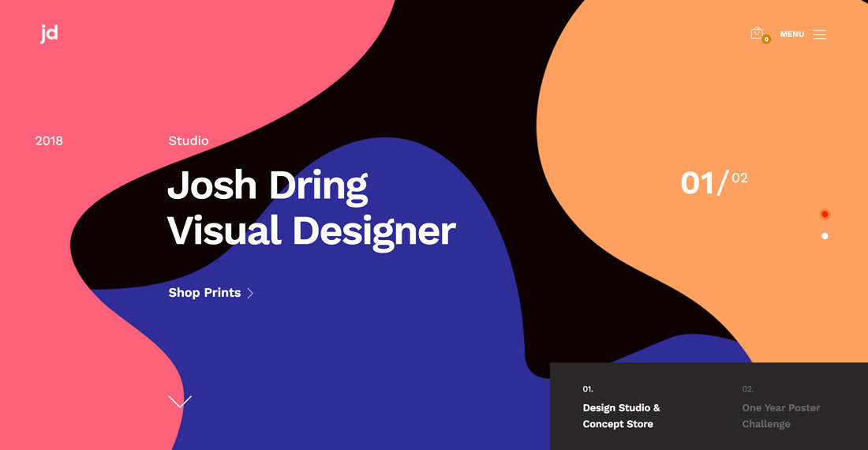Click the cart item count badge
Screen dimensions: 868x450
point(766,39)
